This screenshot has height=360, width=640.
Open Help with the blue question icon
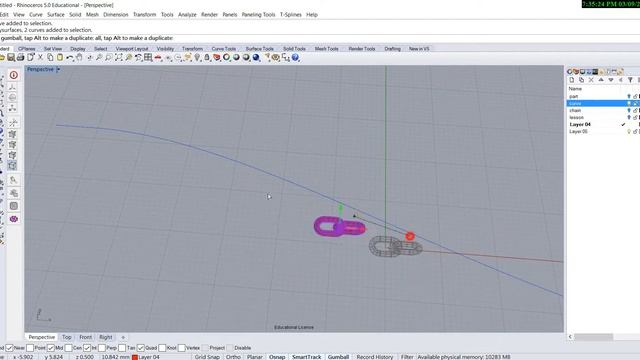click(296, 58)
